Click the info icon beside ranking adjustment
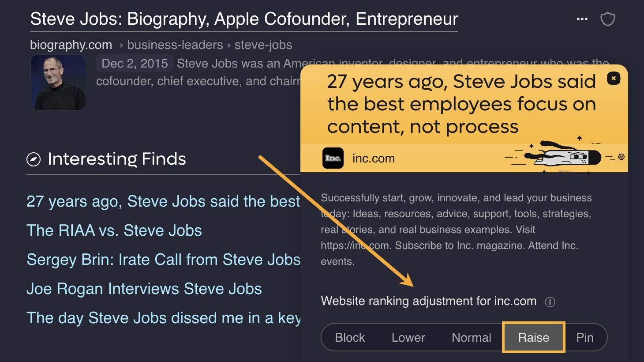 point(550,302)
